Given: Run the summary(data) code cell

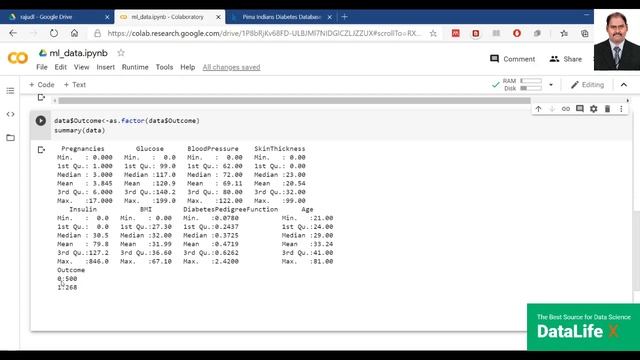Looking at the screenshot, I should (x=40, y=121).
